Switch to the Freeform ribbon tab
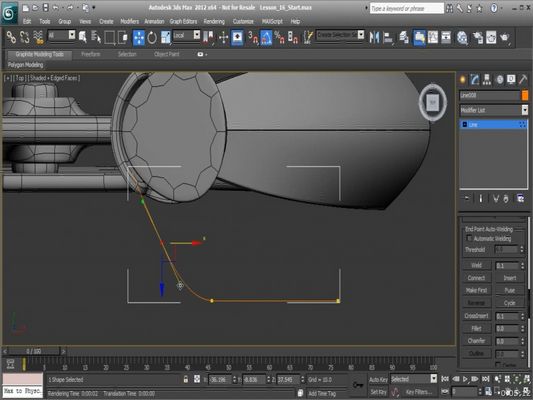This screenshot has height=400, width=533. coord(91,54)
